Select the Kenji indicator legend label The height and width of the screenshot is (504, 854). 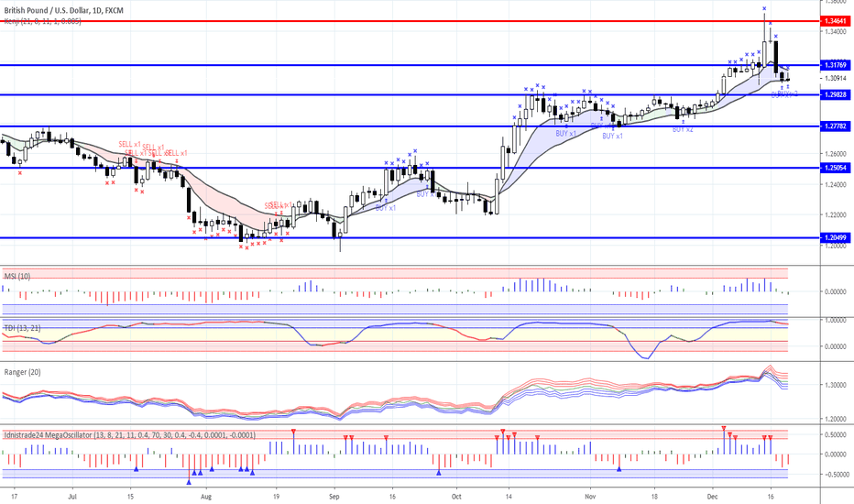[41, 20]
